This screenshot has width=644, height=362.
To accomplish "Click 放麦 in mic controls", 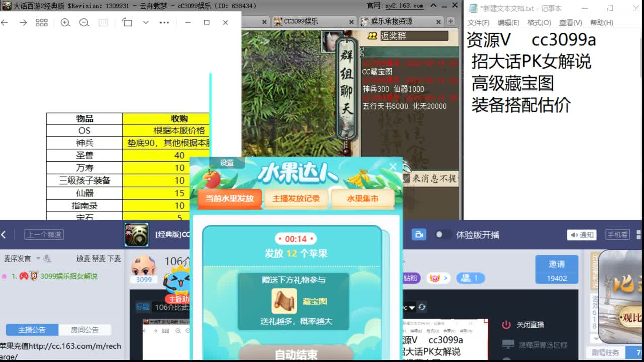I will (x=83, y=258).
